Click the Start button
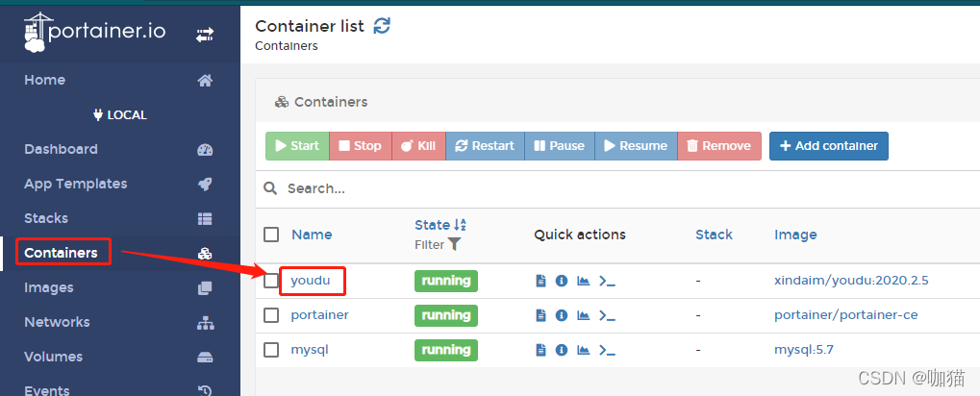The width and height of the screenshot is (980, 396). (297, 146)
